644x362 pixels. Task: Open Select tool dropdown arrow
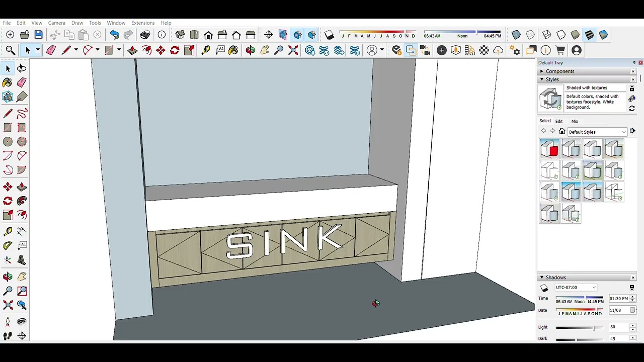(x=37, y=50)
